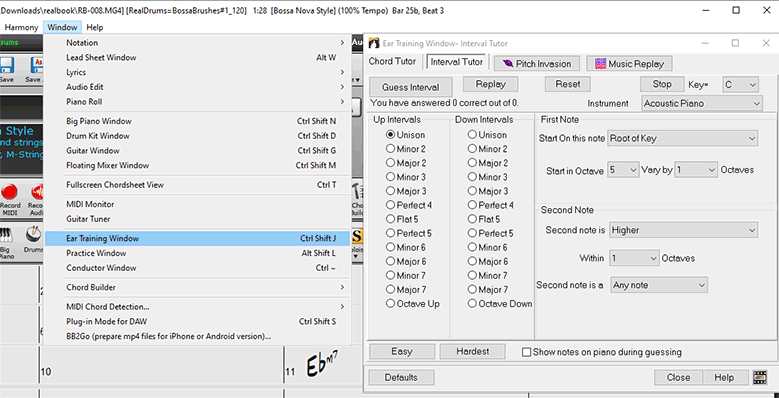Switch to the Chord Tutor tab
The height and width of the screenshot is (398, 779).
[392, 62]
